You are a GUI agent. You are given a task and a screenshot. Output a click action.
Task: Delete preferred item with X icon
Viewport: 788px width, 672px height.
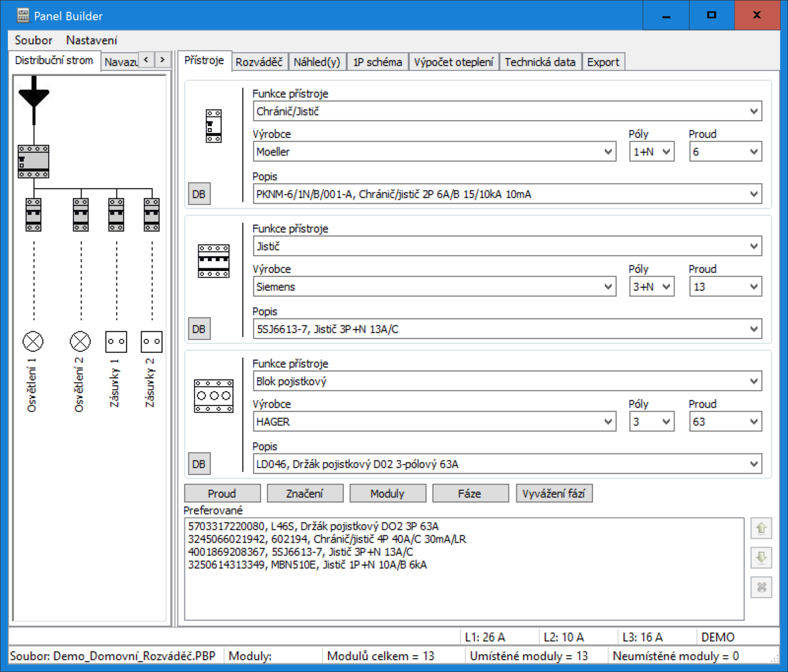pos(761,587)
